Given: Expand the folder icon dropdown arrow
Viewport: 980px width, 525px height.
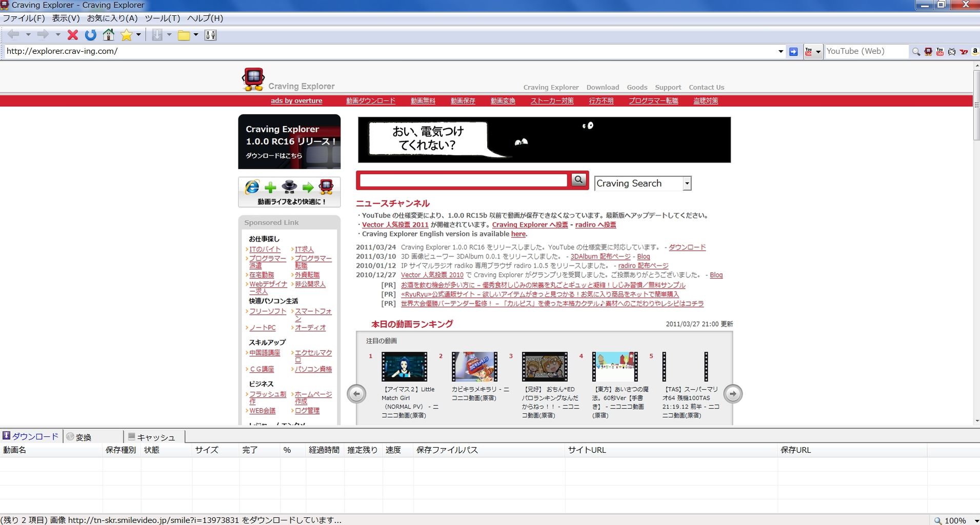Looking at the screenshot, I should 196,35.
